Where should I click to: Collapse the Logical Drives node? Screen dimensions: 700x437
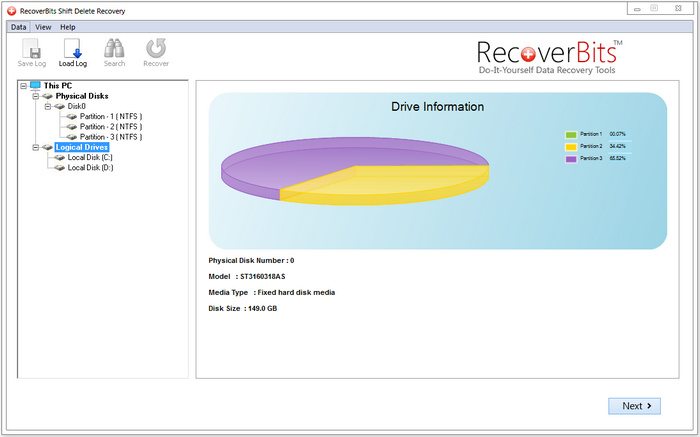tap(35, 148)
